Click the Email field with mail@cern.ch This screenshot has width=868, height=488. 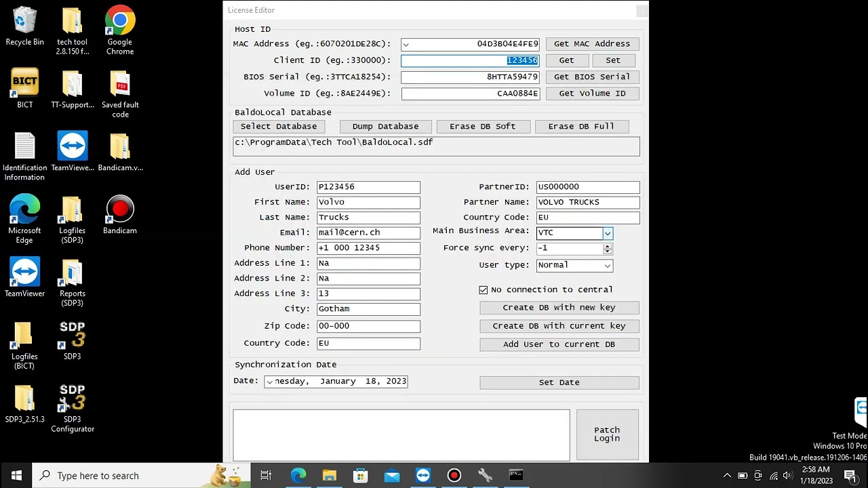[368, 232]
